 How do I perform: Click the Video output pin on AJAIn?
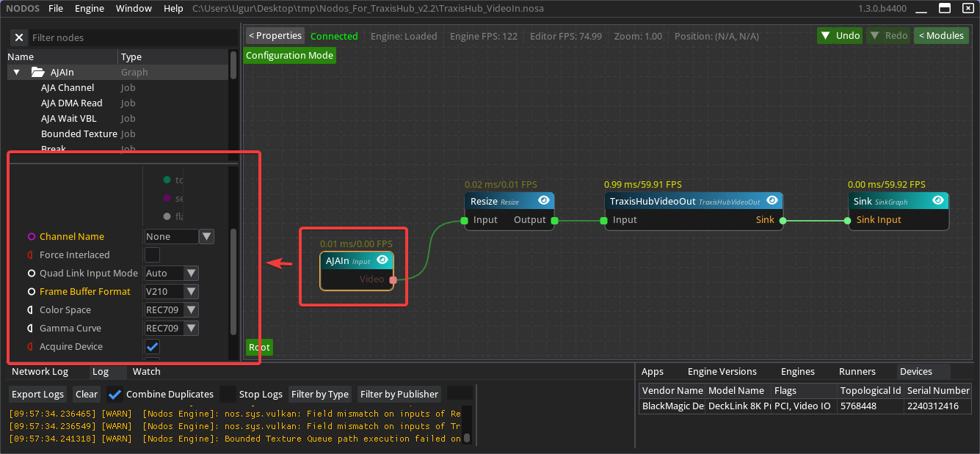point(393,279)
